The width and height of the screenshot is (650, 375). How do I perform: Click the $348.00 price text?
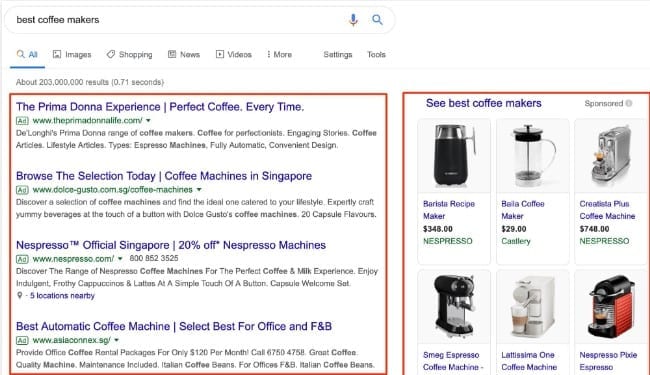(438, 229)
